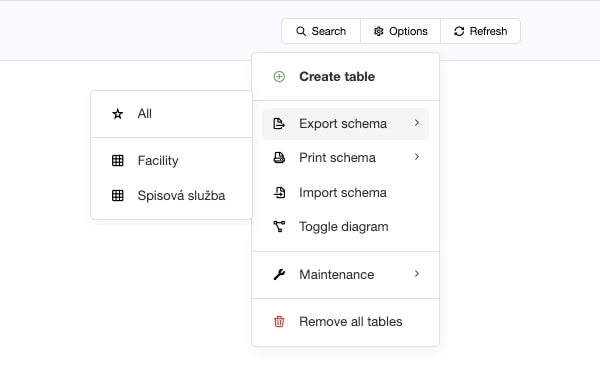Open the Print schema menu entry

(346, 158)
